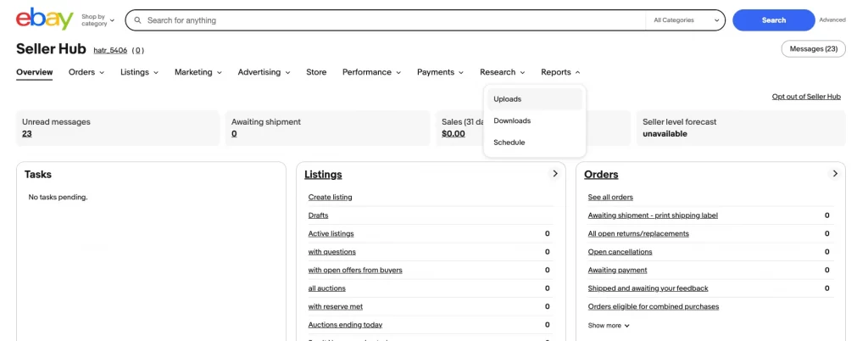Select Downloads from the Reports menu
Screen dimensions: 868x341
pos(535,120)
